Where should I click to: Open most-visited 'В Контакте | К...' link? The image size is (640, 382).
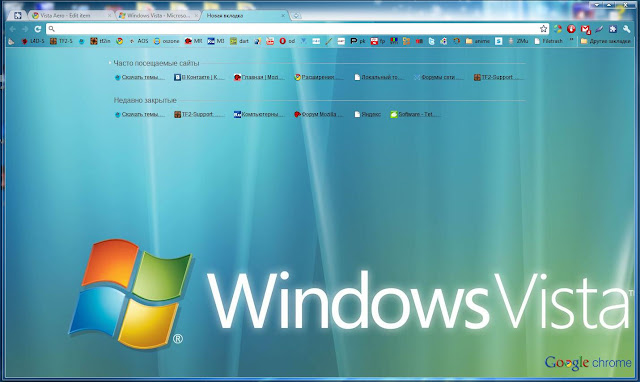(199, 77)
